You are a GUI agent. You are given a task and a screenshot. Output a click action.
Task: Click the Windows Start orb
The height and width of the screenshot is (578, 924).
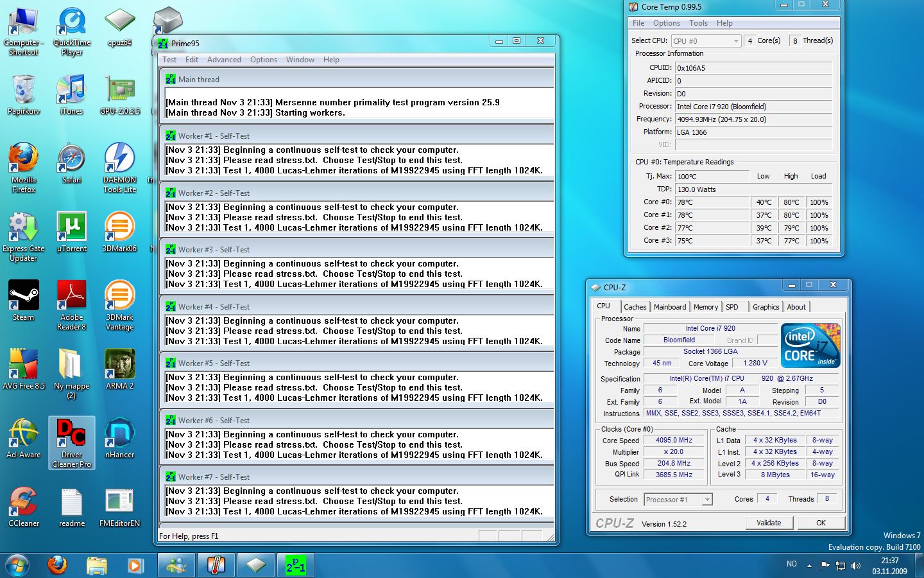(17, 565)
